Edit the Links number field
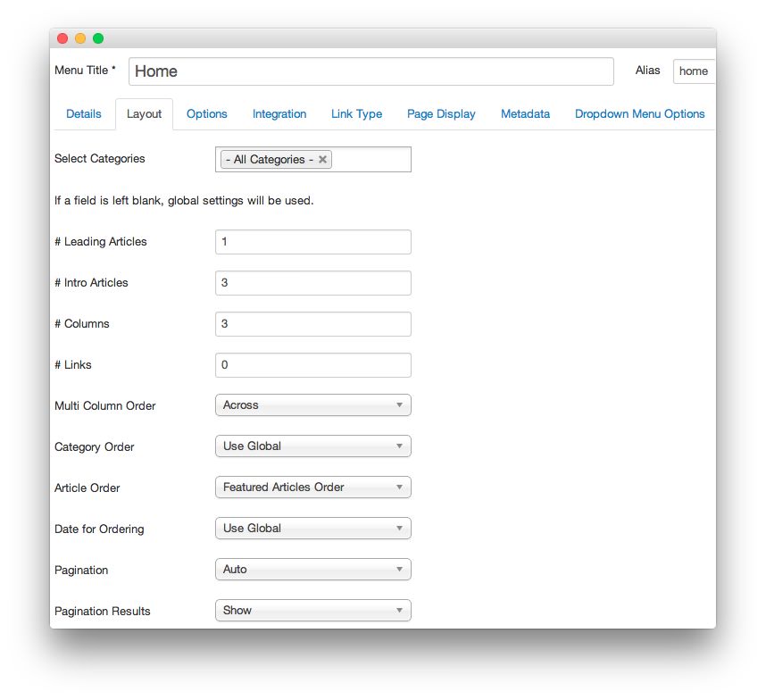766x700 pixels. pyautogui.click(x=313, y=365)
